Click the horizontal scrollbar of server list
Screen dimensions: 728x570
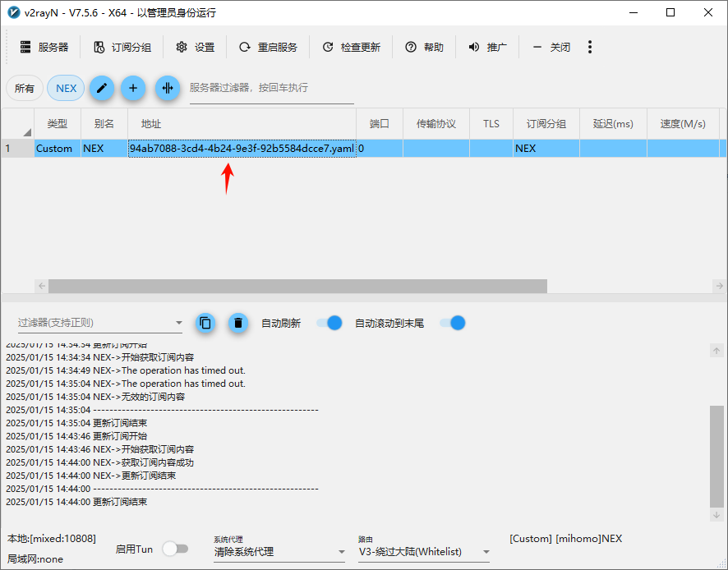297,286
